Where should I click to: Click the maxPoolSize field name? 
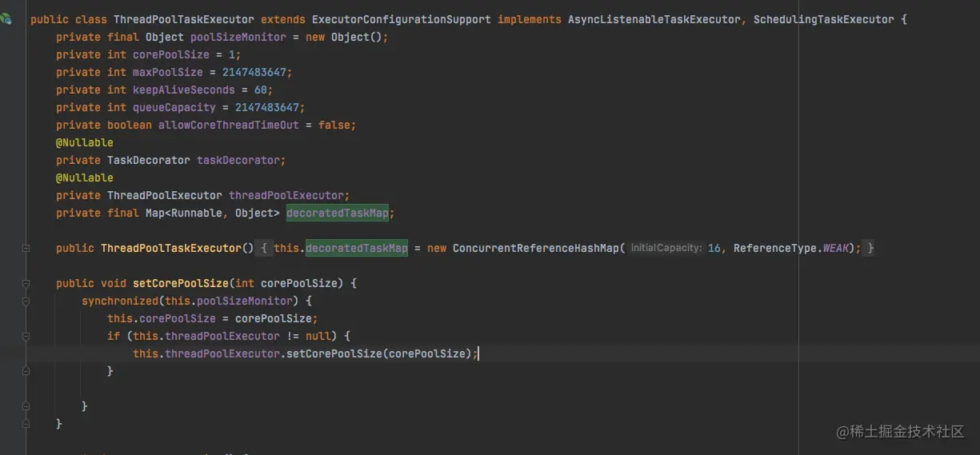[x=168, y=72]
